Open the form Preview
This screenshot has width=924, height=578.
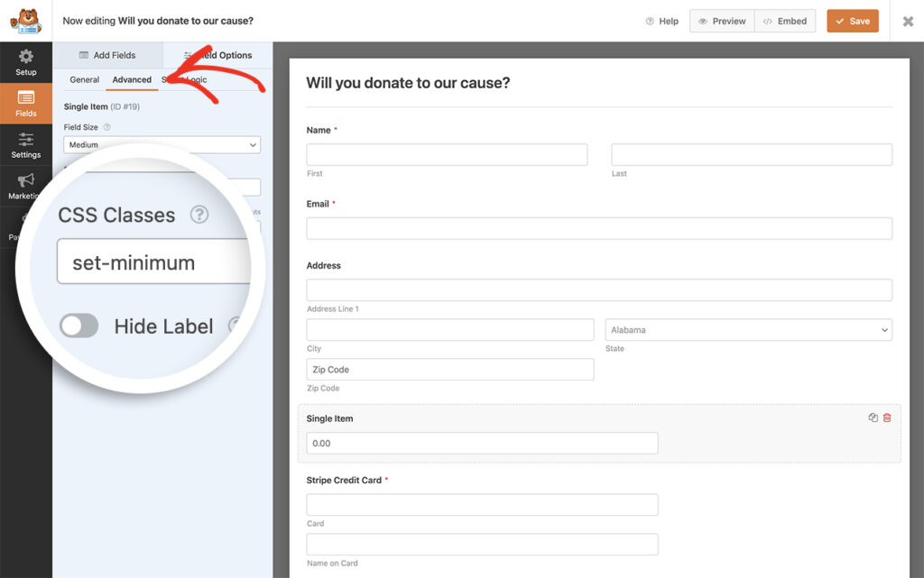point(721,20)
